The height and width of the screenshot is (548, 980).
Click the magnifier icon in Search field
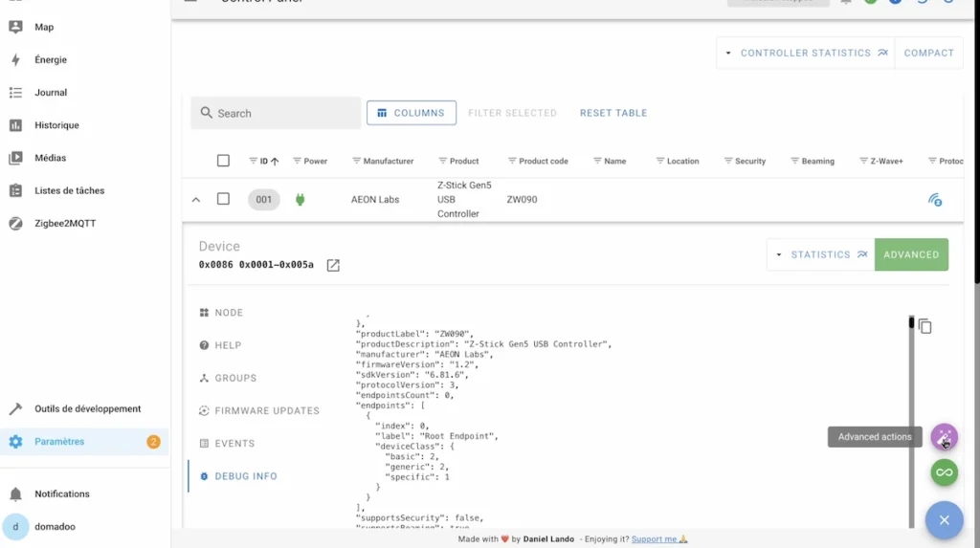[x=207, y=113]
